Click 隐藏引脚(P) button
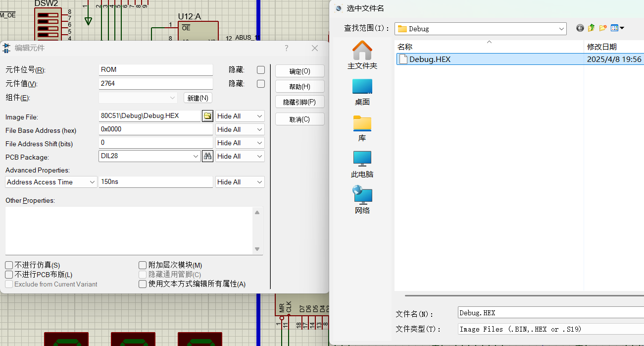This screenshot has width=644, height=346. pyautogui.click(x=300, y=102)
